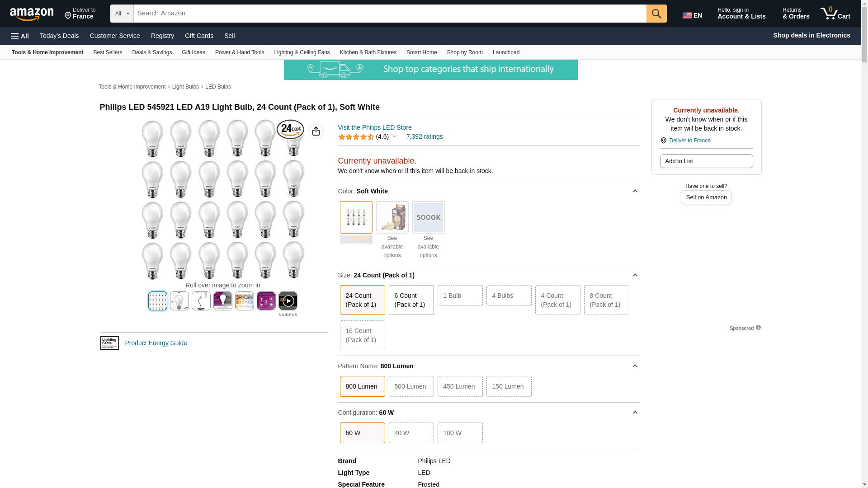Select the 6 Count (Pack of 1) size
Screen dimensions: 868x488
pyautogui.click(x=410, y=300)
